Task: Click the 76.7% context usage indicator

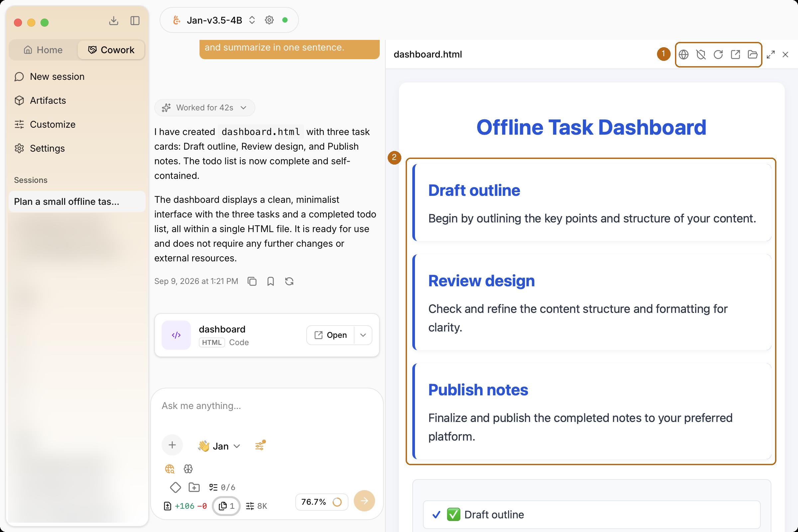Action: coord(322,502)
